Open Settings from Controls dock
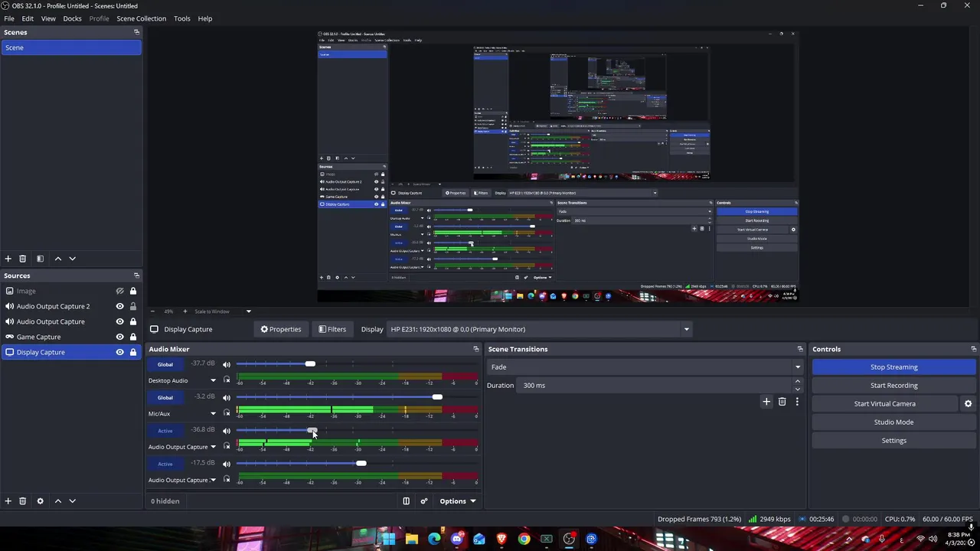The image size is (980, 551). (893, 441)
